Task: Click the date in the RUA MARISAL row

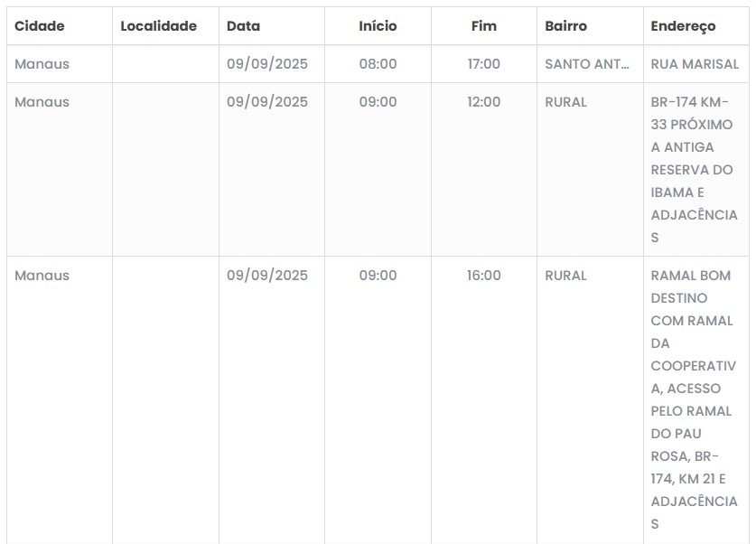Action: point(266,64)
